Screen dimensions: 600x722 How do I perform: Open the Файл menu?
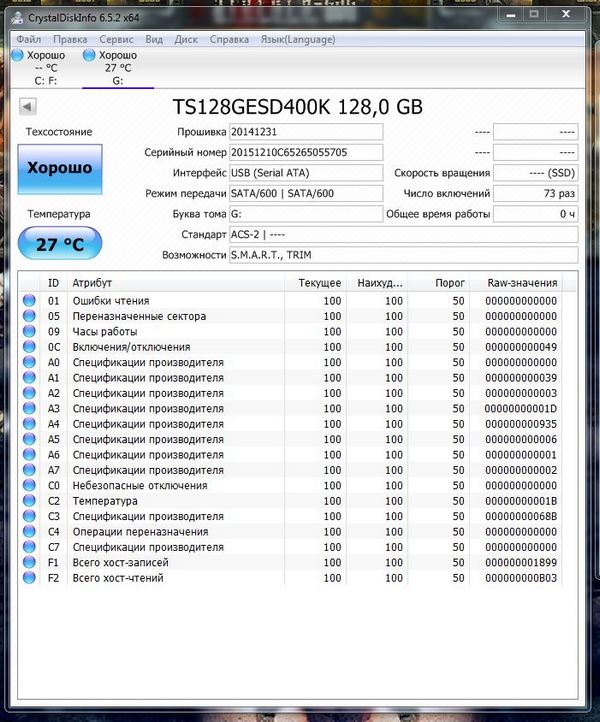point(29,39)
